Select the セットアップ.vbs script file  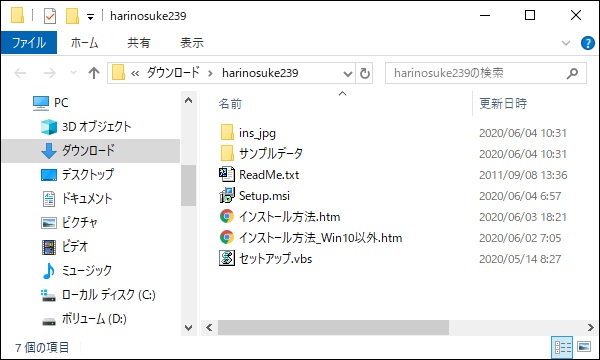pyautogui.click(x=275, y=259)
